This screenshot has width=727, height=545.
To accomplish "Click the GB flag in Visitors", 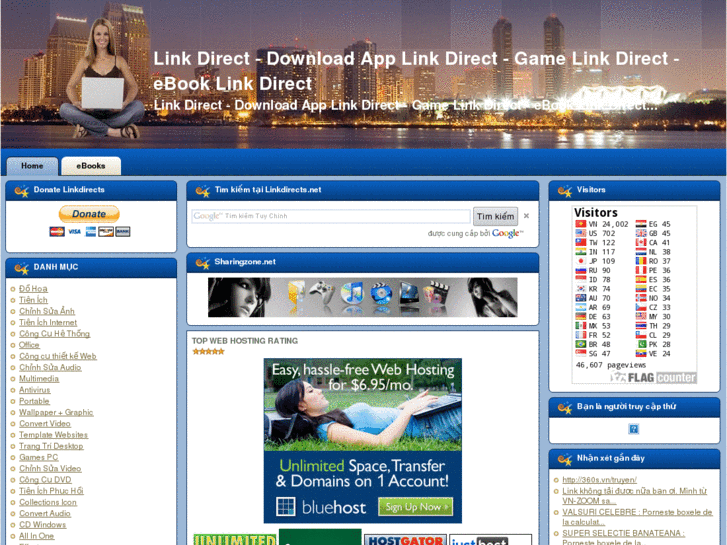I will (x=641, y=233).
